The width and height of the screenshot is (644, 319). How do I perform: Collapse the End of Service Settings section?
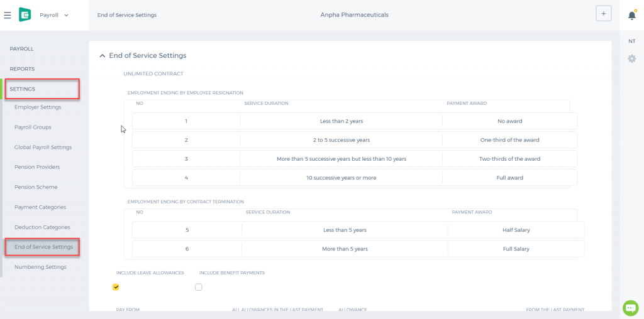103,55
